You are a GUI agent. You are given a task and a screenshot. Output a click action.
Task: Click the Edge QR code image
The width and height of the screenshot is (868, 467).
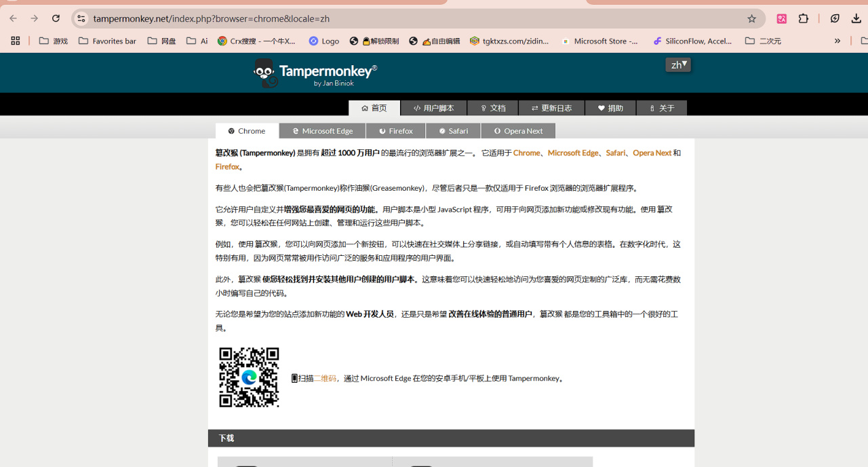[249, 377]
